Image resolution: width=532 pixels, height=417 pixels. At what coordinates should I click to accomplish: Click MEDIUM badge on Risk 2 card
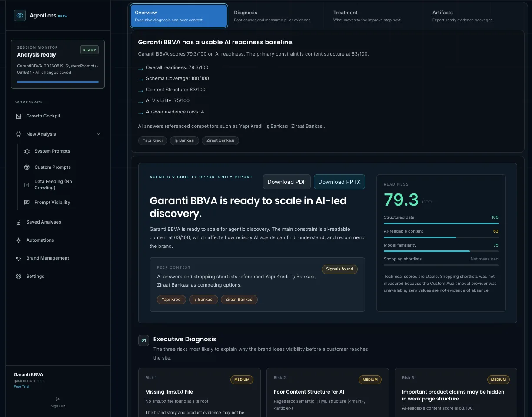tap(370, 380)
